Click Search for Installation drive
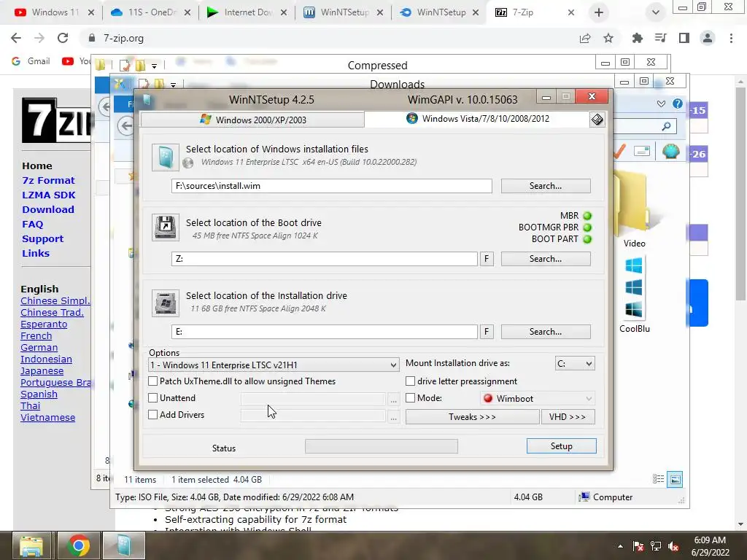Viewport: 747px width, 560px height. (x=546, y=332)
